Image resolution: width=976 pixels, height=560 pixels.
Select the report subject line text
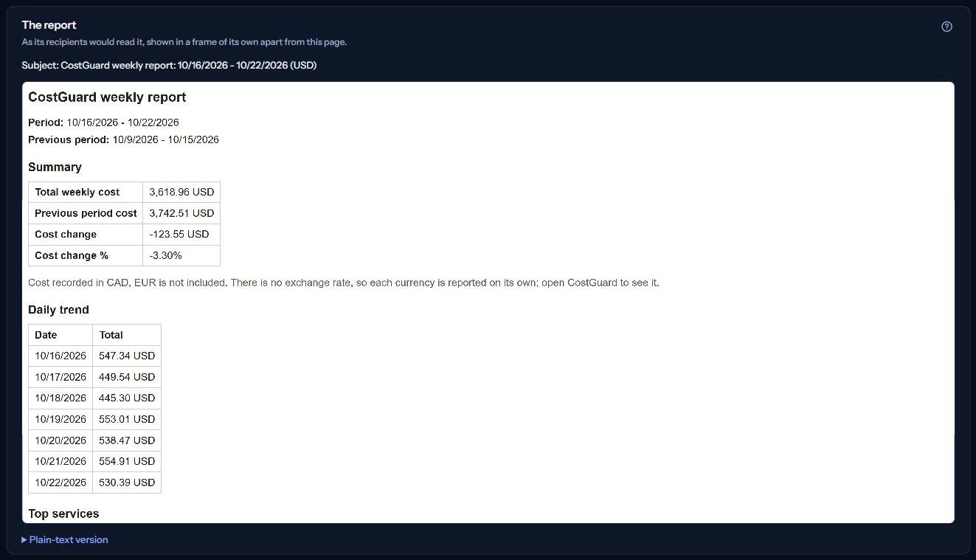[169, 65]
